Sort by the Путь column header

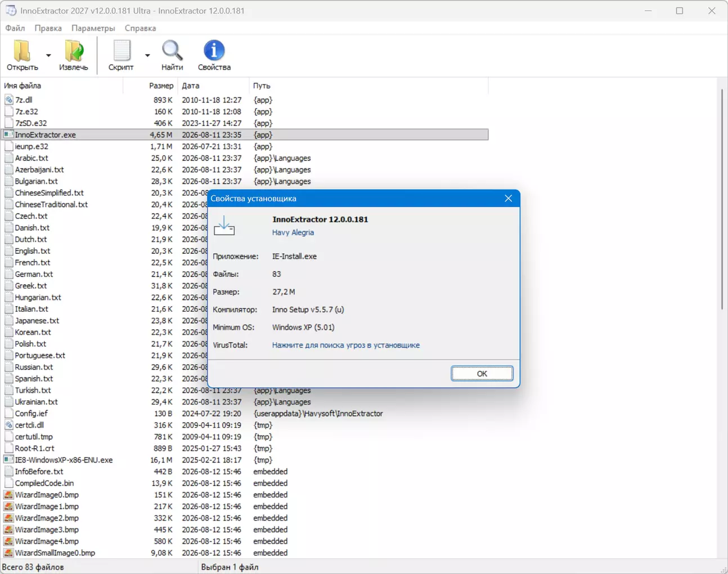pos(369,86)
